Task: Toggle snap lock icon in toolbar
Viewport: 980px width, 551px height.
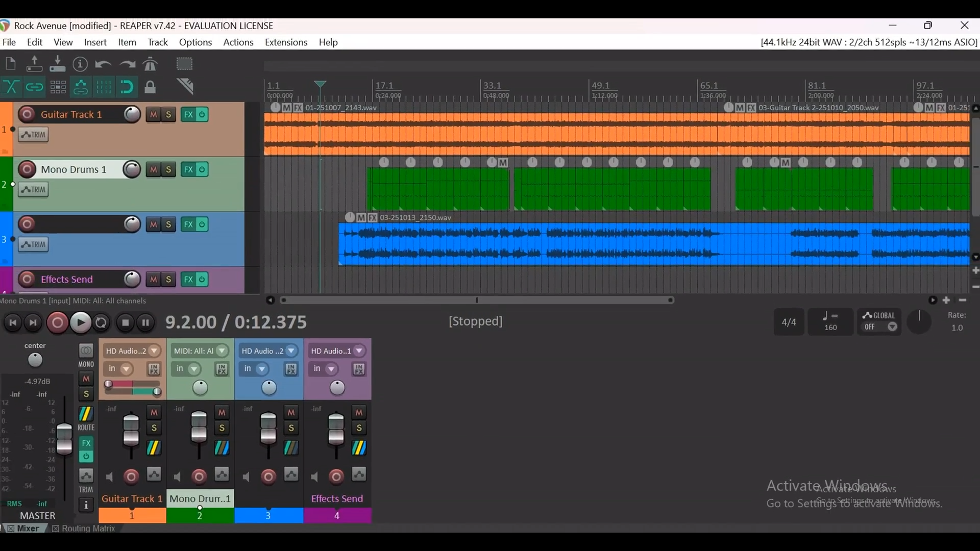Action: pyautogui.click(x=150, y=87)
